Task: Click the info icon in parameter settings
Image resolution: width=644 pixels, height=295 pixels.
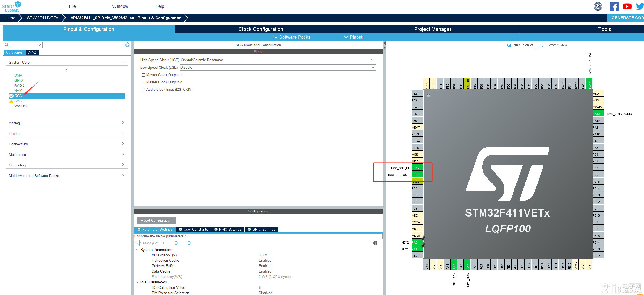Action: (x=375, y=243)
